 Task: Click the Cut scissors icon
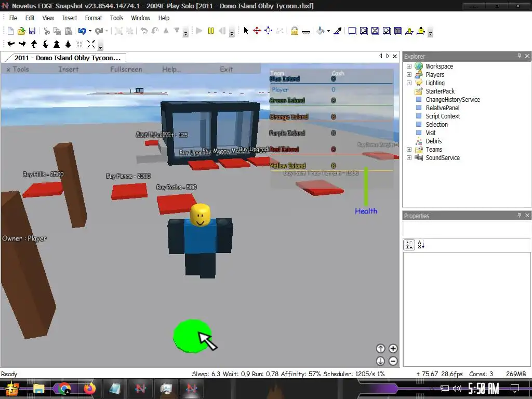click(x=47, y=31)
